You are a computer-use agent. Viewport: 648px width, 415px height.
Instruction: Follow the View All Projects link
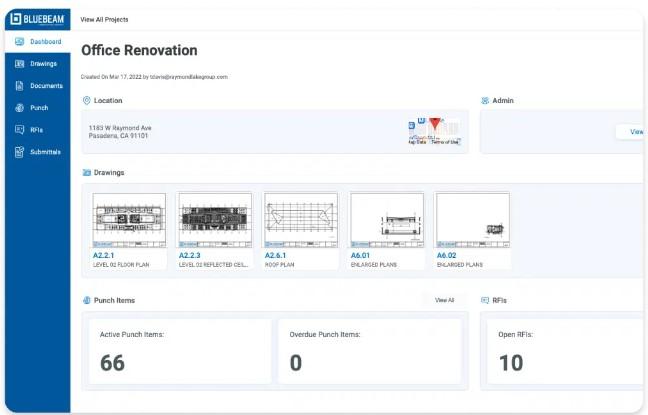click(x=104, y=19)
